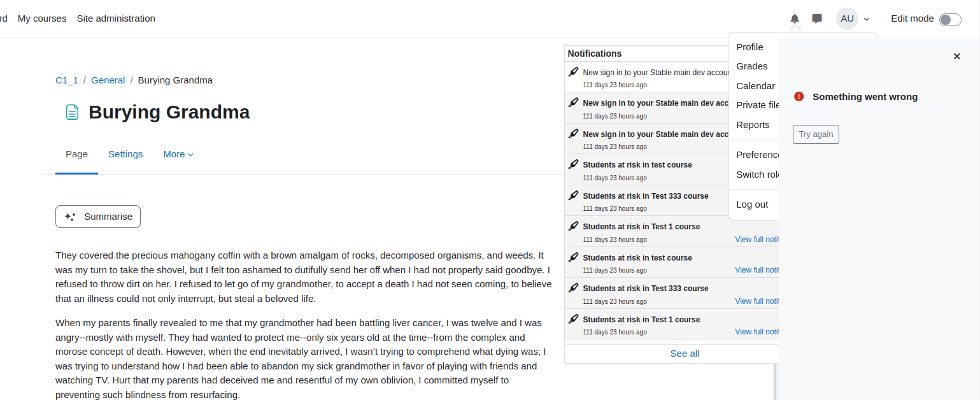980x400 pixels.
Task: Click the Try again button
Action: click(x=816, y=134)
